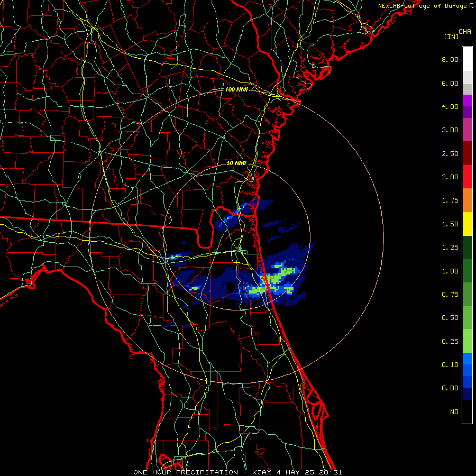Screen dimensions: 476x476
Task: Click the 0.75 legend value
Action: [x=450, y=295]
